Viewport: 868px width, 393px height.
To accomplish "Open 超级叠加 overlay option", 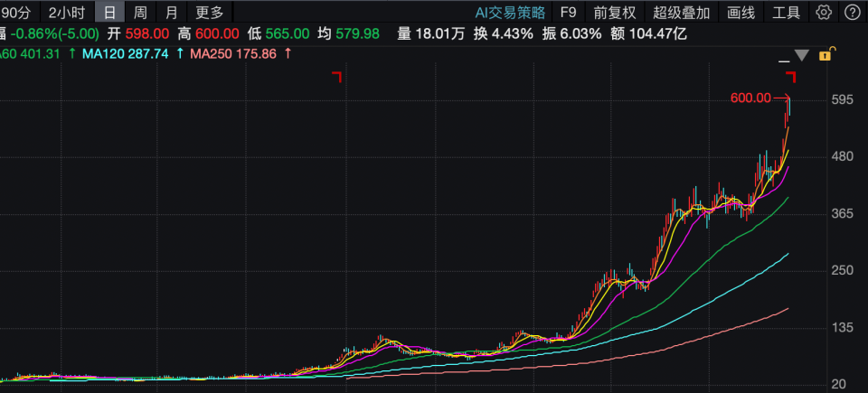I will click(682, 12).
